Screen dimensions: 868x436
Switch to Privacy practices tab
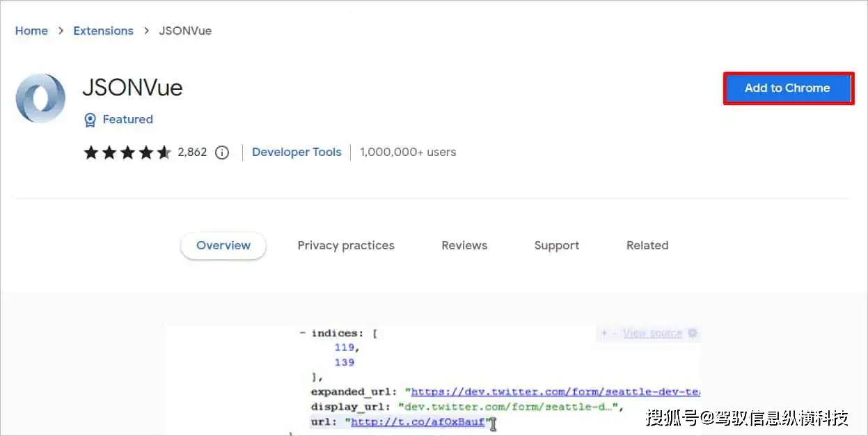(x=346, y=246)
